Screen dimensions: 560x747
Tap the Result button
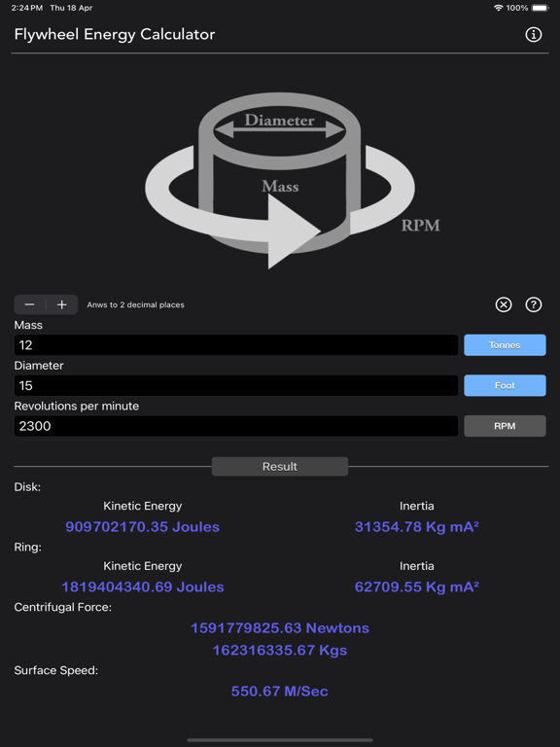tap(280, 467)
